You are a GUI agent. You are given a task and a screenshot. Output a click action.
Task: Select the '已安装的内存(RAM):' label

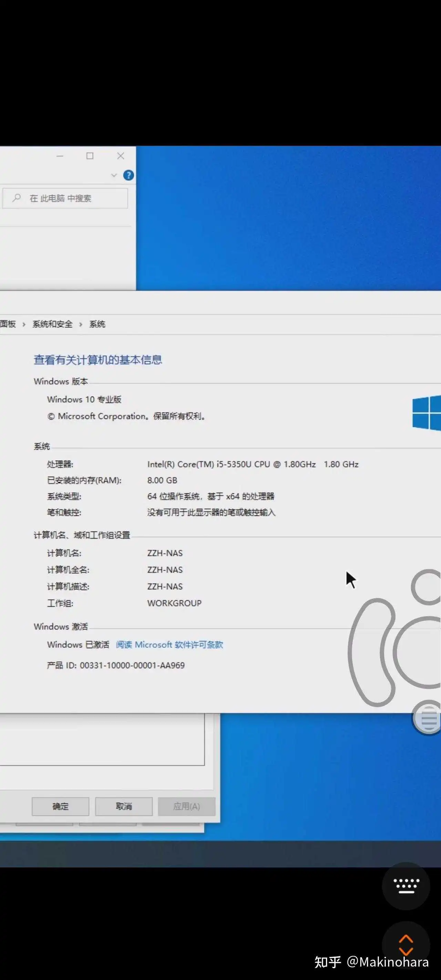coord(84,480)
